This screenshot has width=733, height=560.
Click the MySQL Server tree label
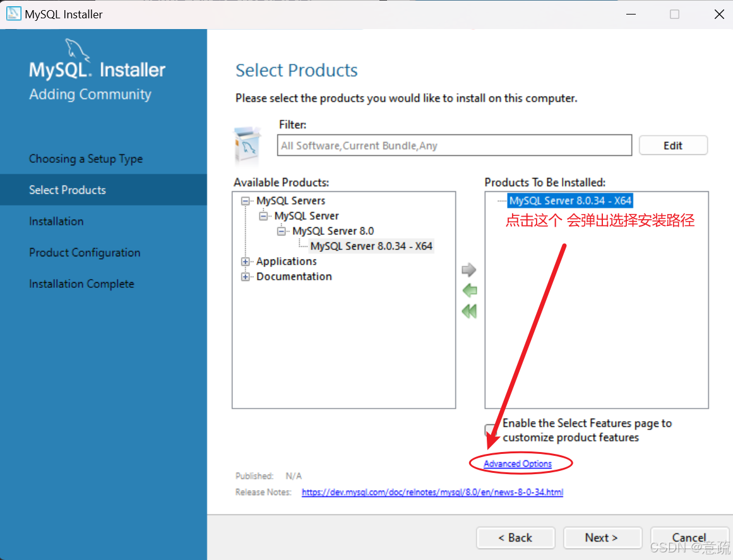tap(307, 216)
